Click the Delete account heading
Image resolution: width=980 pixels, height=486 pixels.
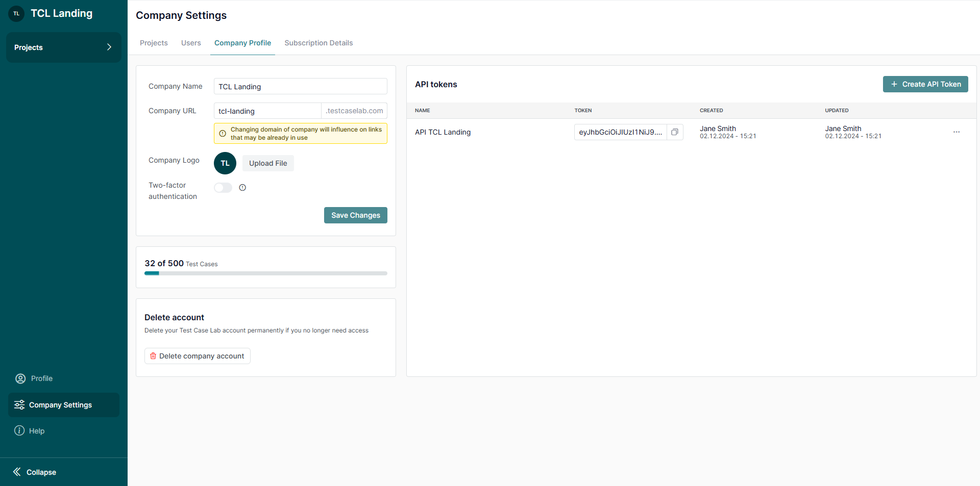click(x=174, y=317)
